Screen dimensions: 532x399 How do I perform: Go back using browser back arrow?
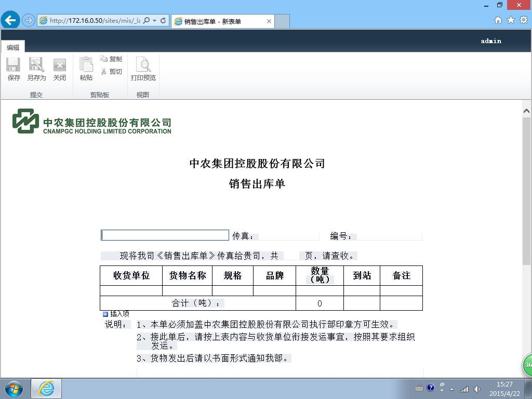pos(10,20)
